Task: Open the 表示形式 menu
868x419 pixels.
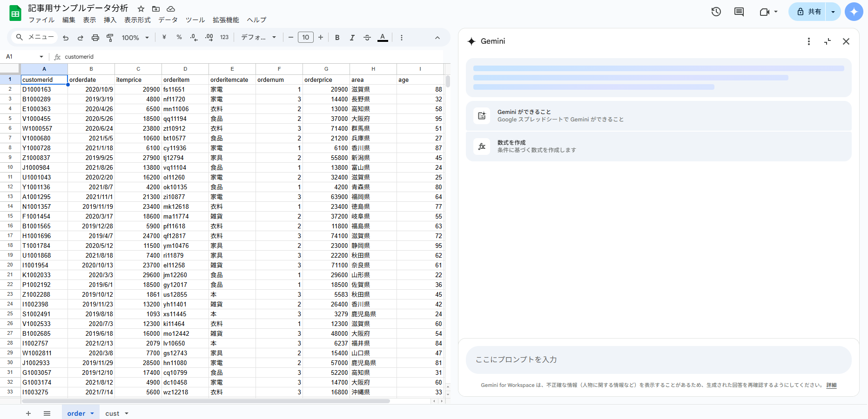Action: (137, 20)
